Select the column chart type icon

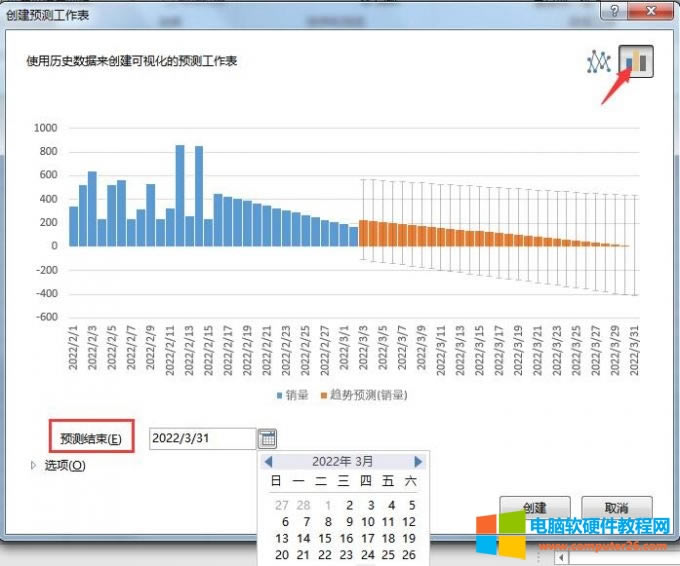(x=636, y=62)
